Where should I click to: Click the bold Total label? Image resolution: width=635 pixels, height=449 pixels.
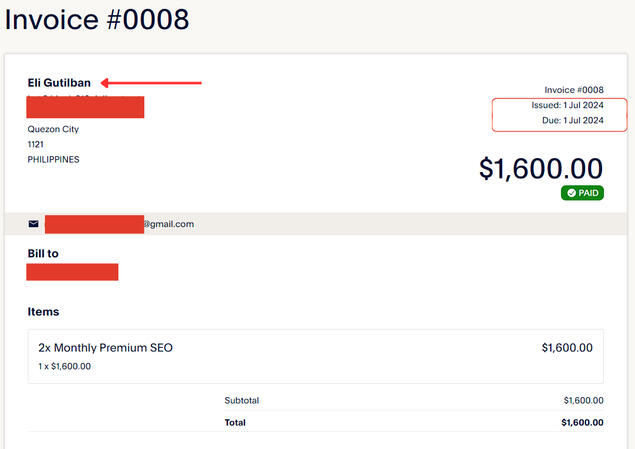[236, 423]
